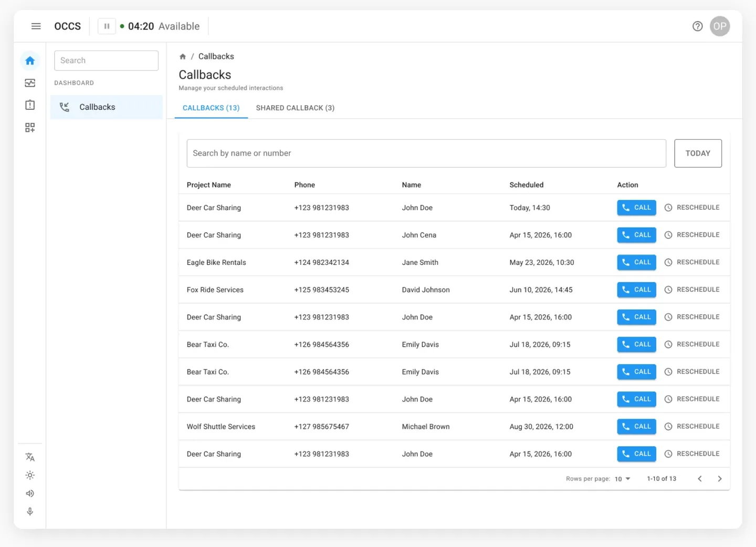Switch to the Callbacks (13) tab
This screenshot has width=756, height=547.
click(211, 108)
